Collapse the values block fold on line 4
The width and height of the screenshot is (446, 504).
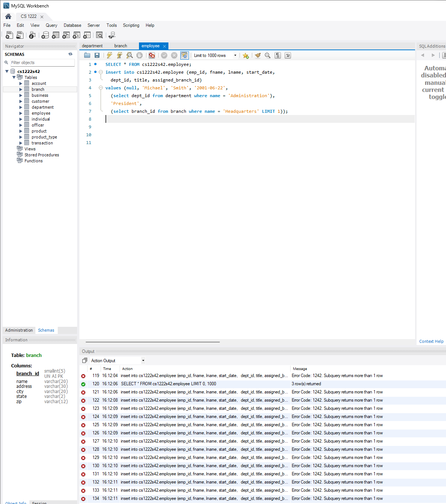(x=101, y=88)
